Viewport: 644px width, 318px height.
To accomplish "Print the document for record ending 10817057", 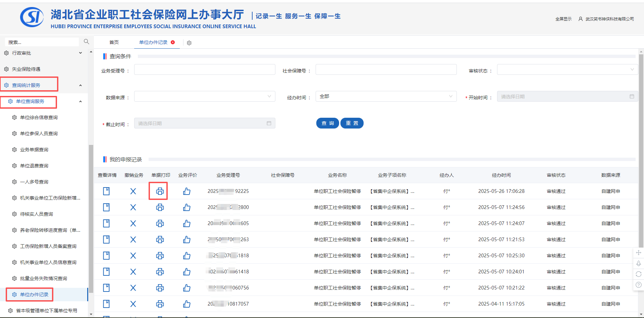I will (160, 304).
